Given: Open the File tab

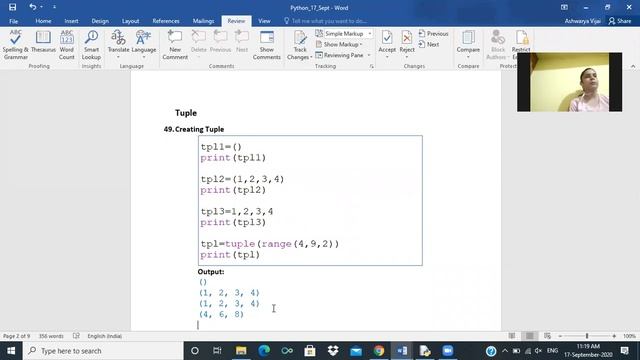Looking at the screenshot, I should 13,21.
